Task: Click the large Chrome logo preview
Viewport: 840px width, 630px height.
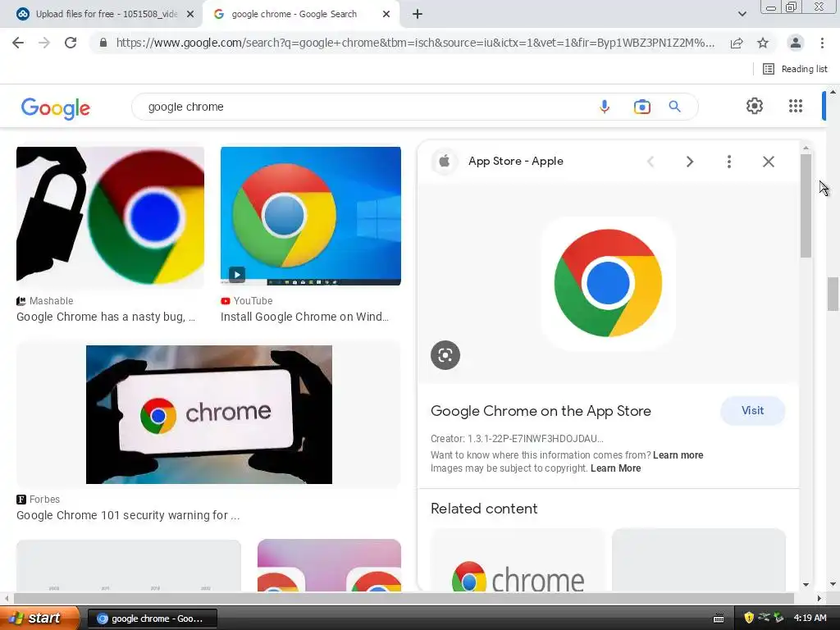Action: [608, 283]
